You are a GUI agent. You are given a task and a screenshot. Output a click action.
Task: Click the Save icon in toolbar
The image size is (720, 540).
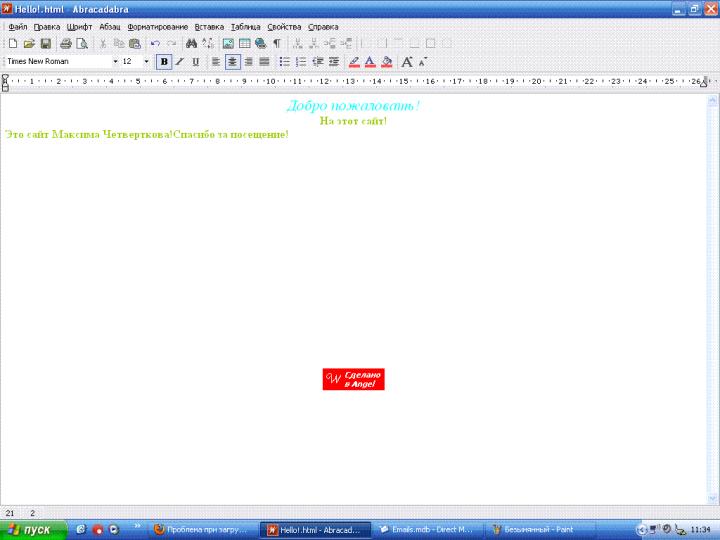[45, 44]
